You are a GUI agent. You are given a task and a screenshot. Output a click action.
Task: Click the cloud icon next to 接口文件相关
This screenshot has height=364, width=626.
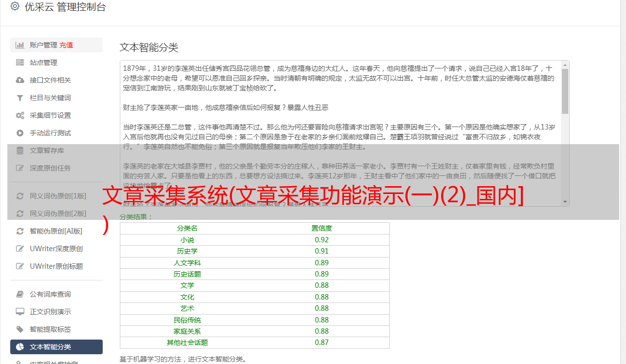20,80
